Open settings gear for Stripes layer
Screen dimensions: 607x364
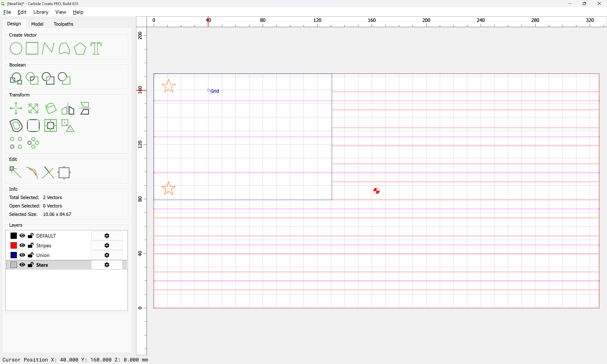pos(107,245)
